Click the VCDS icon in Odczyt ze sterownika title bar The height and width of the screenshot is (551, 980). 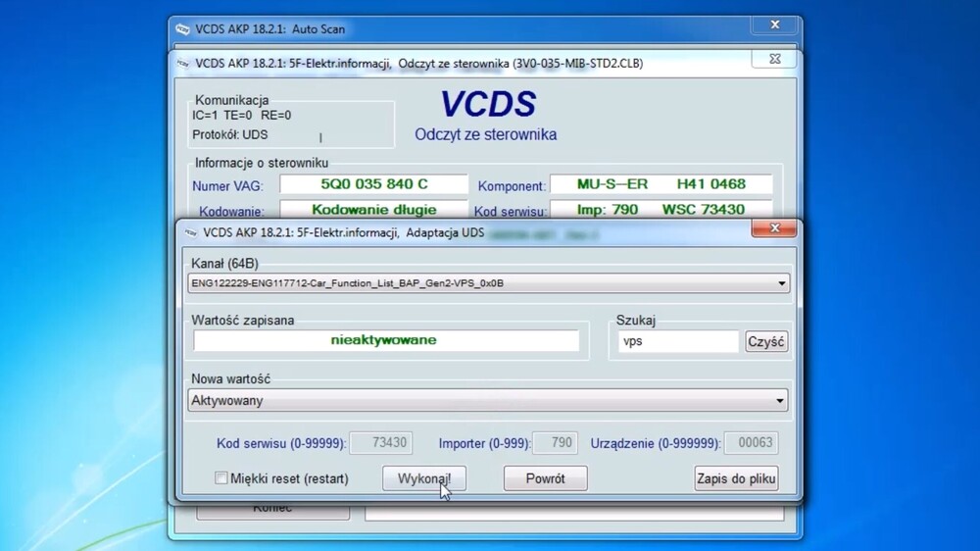(182, 64)
